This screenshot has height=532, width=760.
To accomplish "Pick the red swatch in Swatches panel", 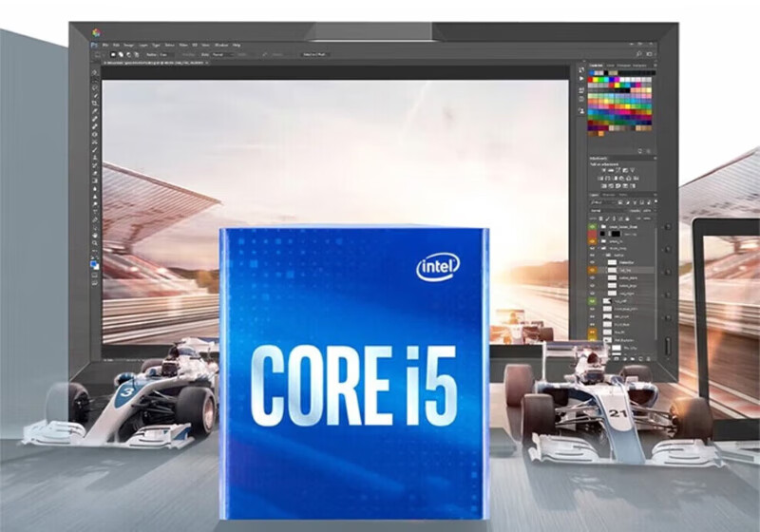I will (x=590, y=80).
